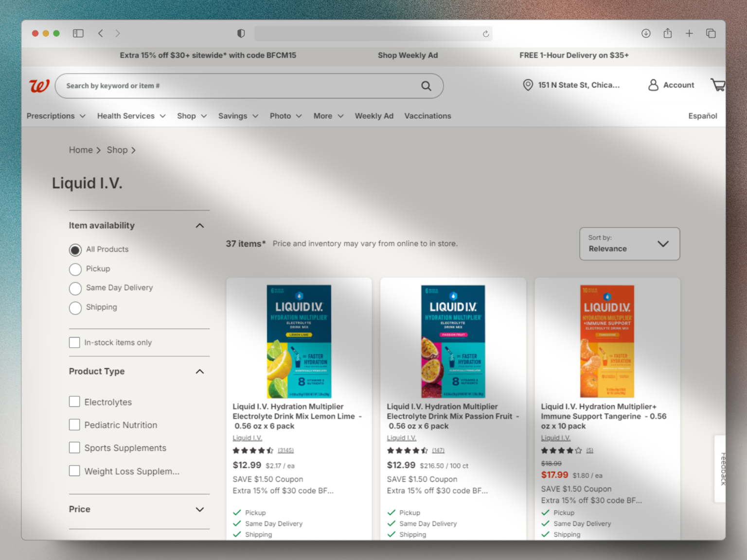Open the Sort by Relevance dropdown
Screen dimensions: 747x560
tap(629, 244)
